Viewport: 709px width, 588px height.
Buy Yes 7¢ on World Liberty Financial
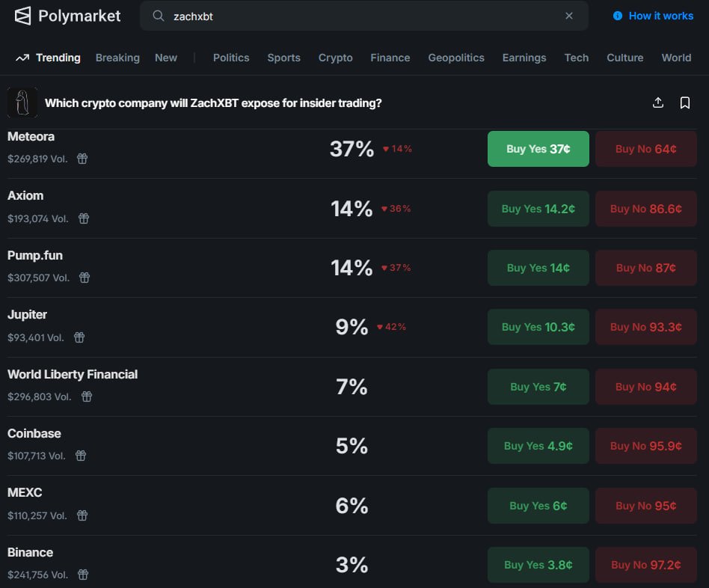[538, 387]
